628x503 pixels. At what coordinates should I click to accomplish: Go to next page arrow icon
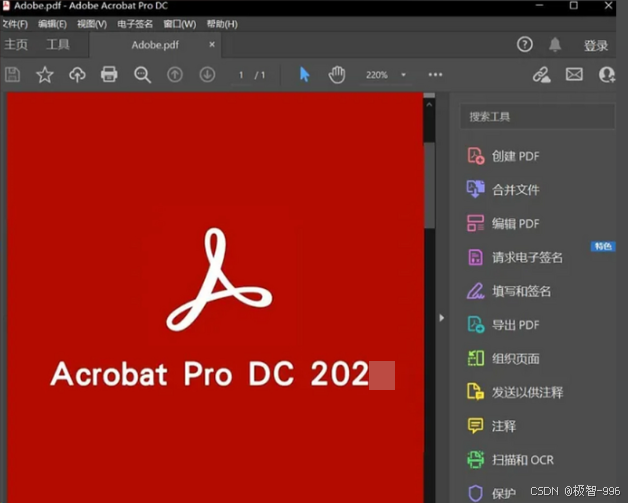[207, 74]
